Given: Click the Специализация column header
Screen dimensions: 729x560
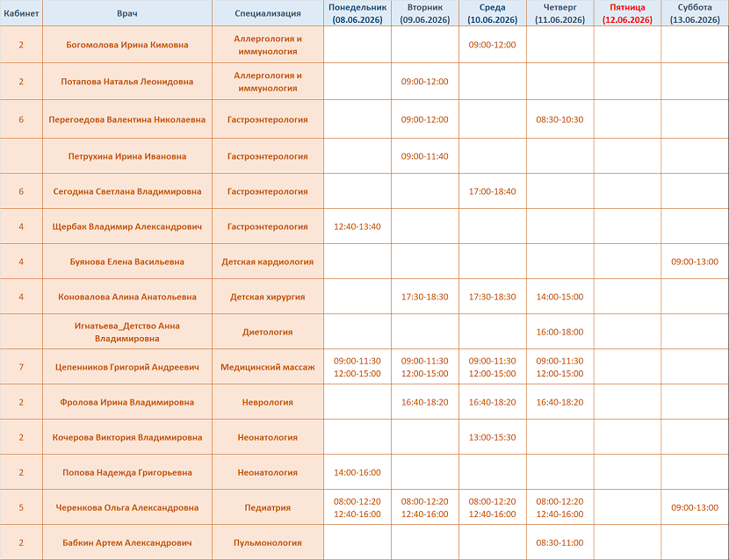Looking at the screenshot, I should (268, 13).
